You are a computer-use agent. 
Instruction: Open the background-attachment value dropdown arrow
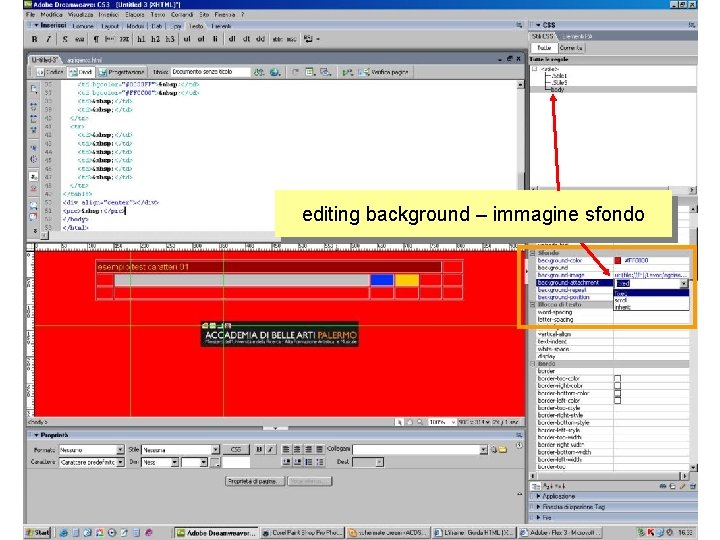pyautogui.click(x=684, y=283)
